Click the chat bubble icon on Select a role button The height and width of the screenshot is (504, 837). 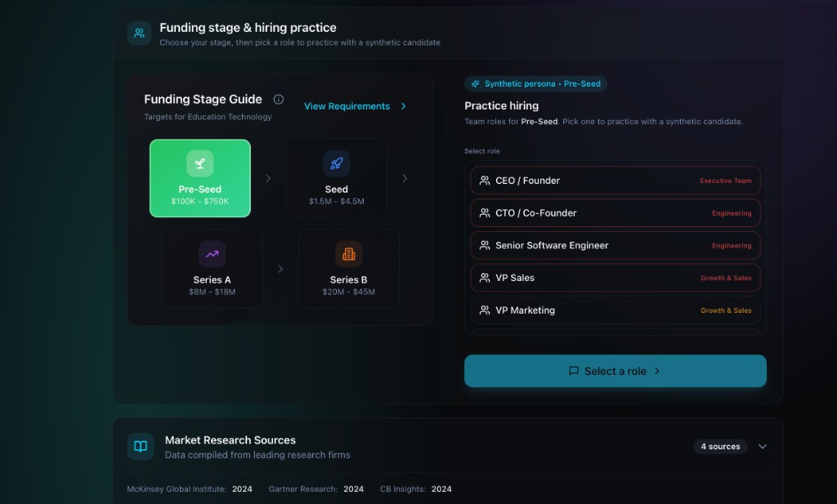[574, 371]
